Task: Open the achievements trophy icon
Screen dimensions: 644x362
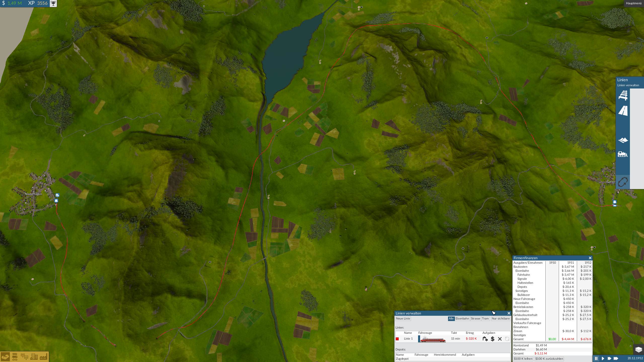Action: pos(53,3)
